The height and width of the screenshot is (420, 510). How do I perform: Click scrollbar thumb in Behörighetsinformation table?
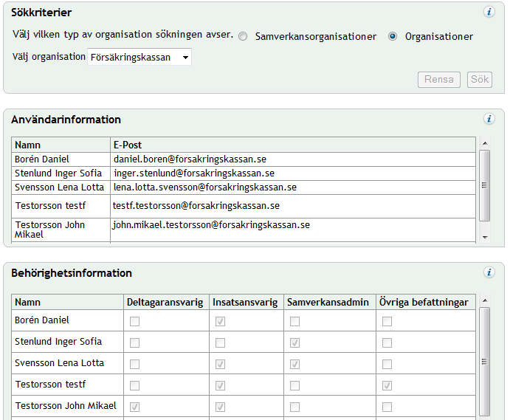[x=485, y=362]
